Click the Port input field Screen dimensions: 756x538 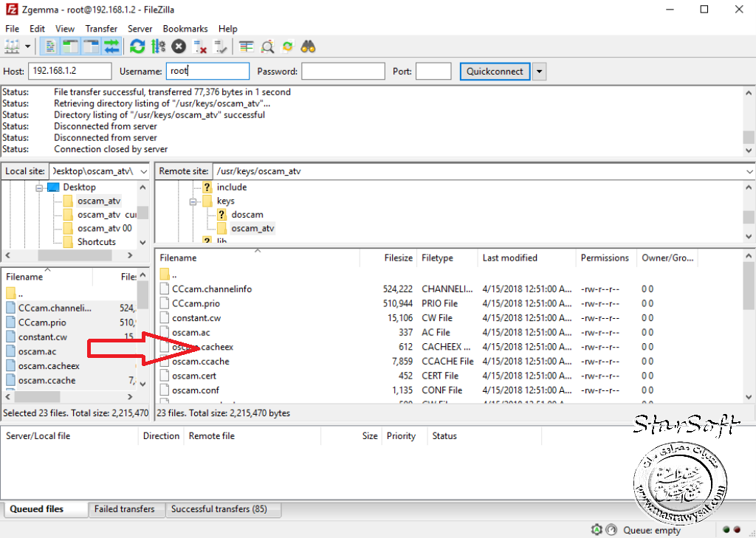tap(433, 71)
